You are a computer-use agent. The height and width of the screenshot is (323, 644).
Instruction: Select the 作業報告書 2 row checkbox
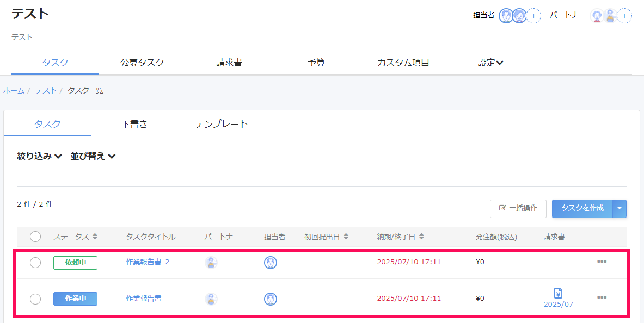click(x=35, y=263)
